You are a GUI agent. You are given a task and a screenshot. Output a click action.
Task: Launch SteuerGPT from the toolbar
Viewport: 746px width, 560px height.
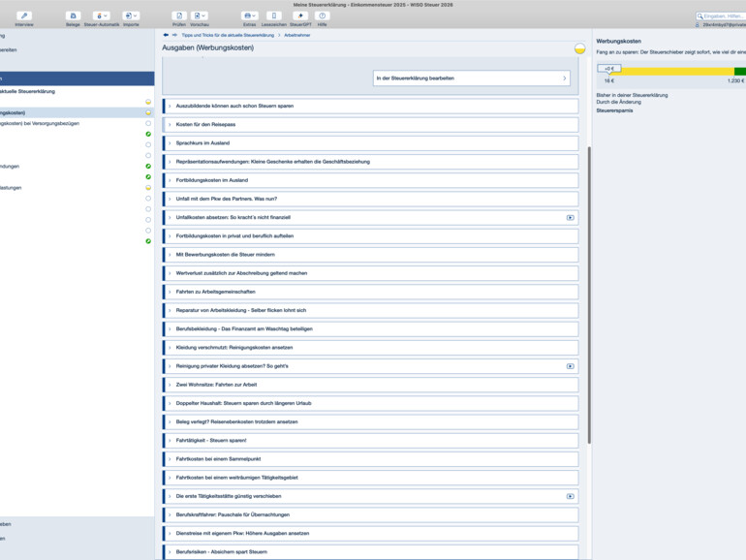[300, 18]
